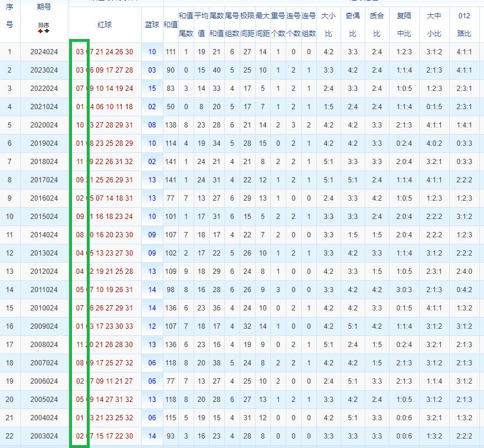This screenshot has height=448, width=484.
Task: Click blue ball 12 in row 2009024
Action: coord(152,326)
